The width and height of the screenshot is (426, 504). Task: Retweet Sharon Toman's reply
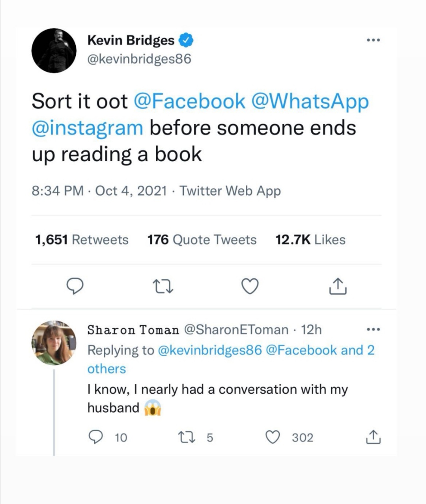(187, 437)
